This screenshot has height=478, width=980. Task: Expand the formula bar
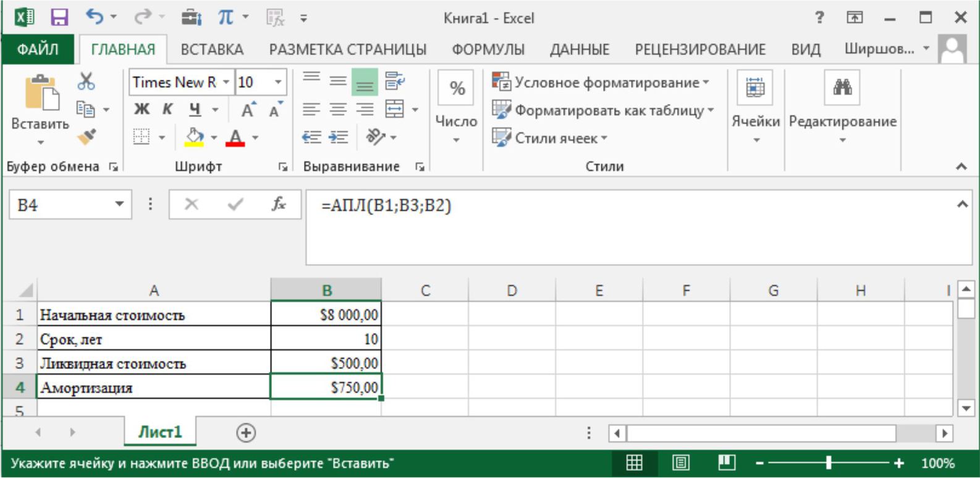962,204
